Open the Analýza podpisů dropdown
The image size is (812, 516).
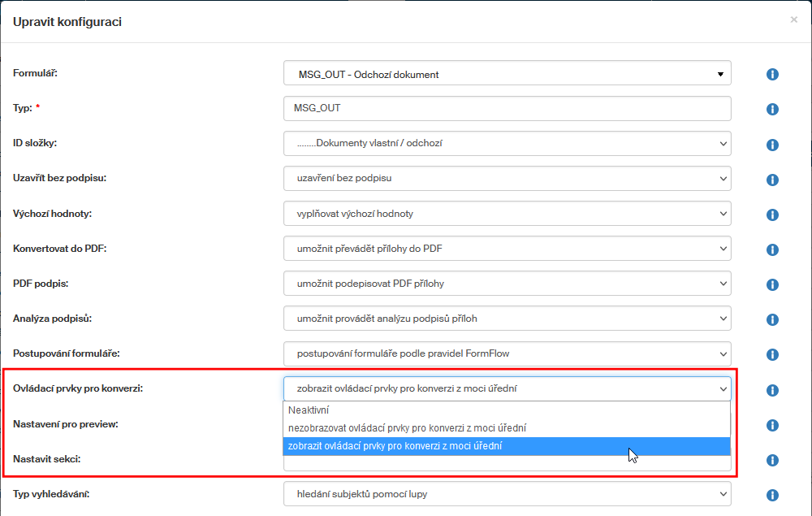coord(508,318)
